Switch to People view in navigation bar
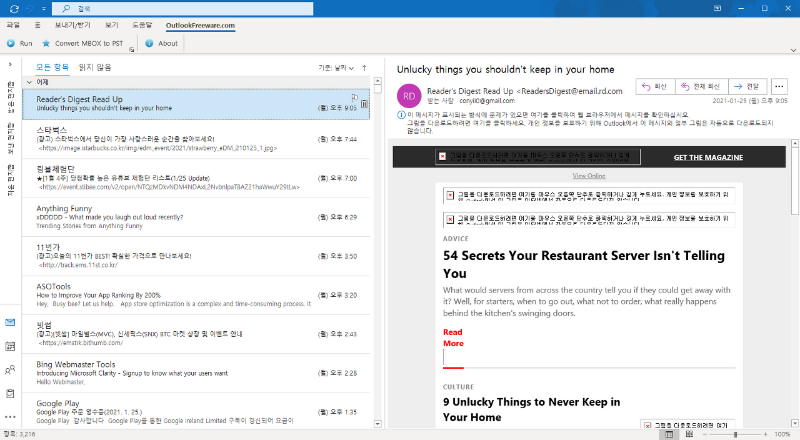The image size is (800, 440). point(10,370)
